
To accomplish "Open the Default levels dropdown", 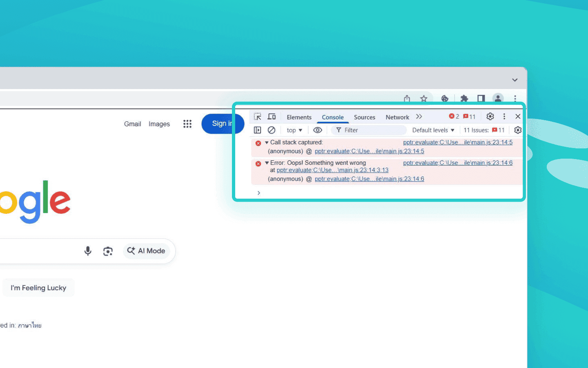I will [433, 130].
